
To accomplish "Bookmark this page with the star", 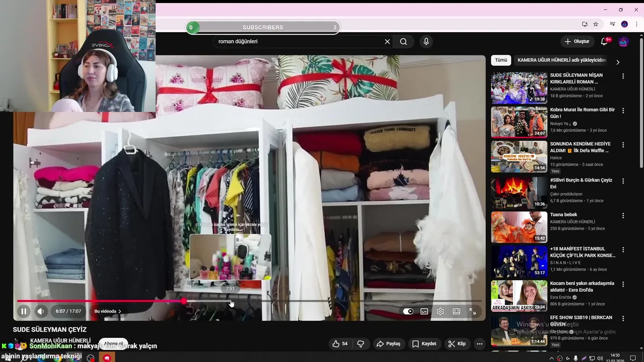I will point(596,24).
